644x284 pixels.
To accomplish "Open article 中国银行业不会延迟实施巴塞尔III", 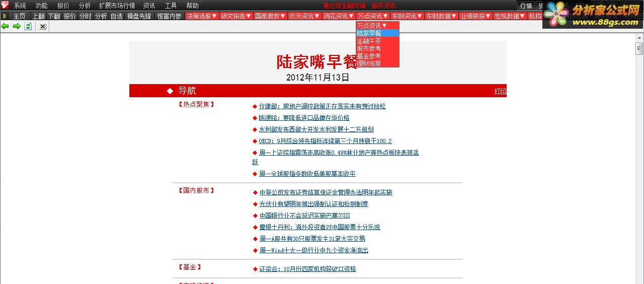I will pos(304,216).
